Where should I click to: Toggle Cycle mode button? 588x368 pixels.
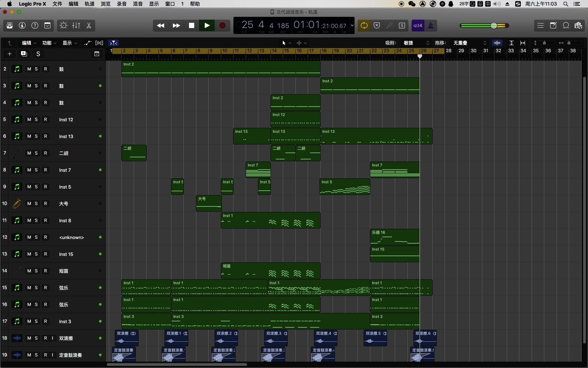pos(364,26)
